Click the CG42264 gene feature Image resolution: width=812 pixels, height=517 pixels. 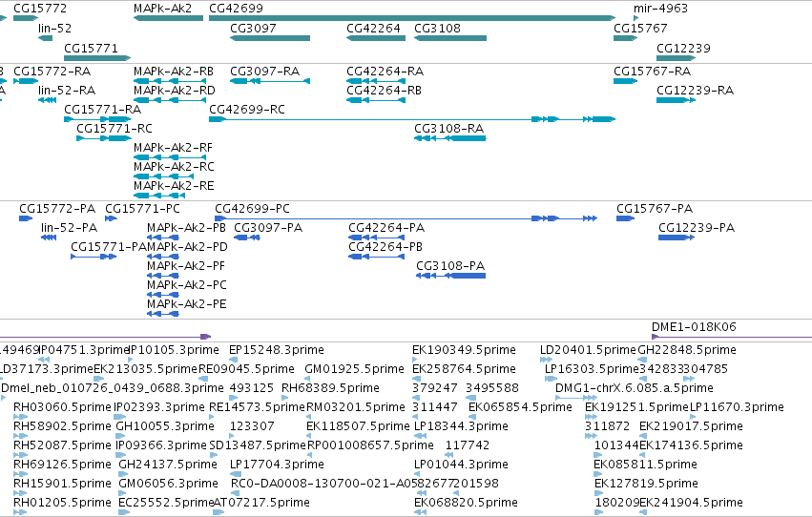[x=376, y=38]
